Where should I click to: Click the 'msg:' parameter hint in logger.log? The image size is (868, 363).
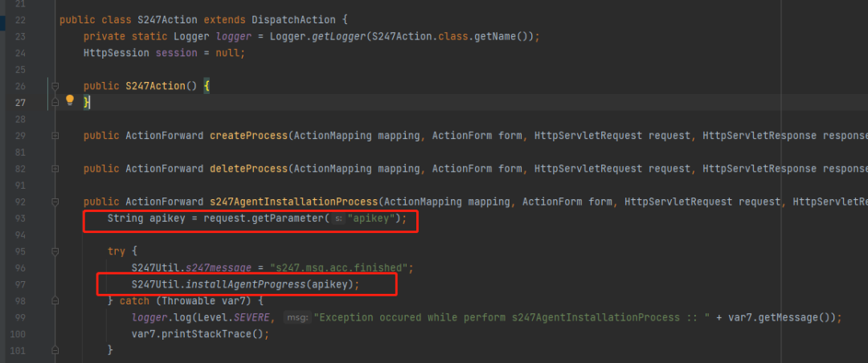tap(297, 318)
